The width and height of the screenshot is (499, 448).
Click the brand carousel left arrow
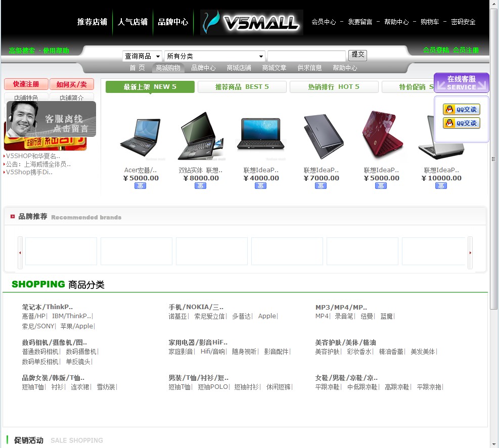[20, 253]
